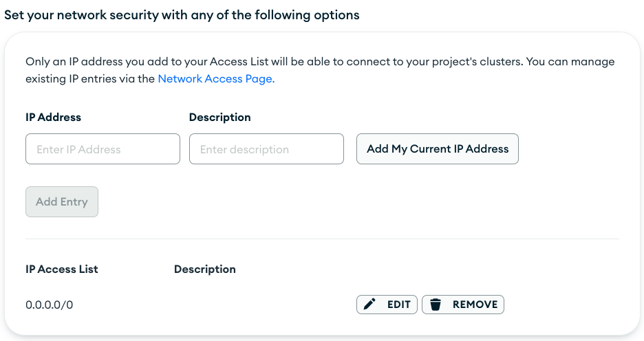Click the Description label above the input
Image resolution: width=644 pixels, height=341 pixels.
click(219, 118)
